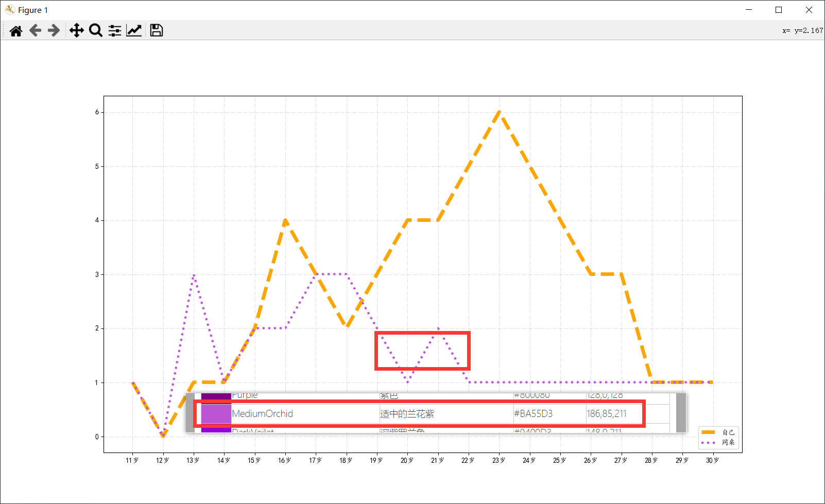This screenshot has width=825, height=504.
Task: Save the figure with disk icon
Action: point(157,31)
